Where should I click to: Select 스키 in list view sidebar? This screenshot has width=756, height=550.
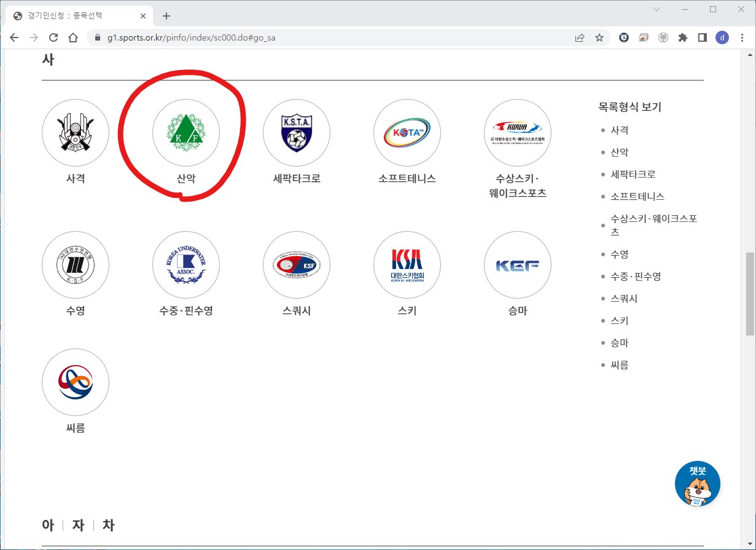[619, 321]
